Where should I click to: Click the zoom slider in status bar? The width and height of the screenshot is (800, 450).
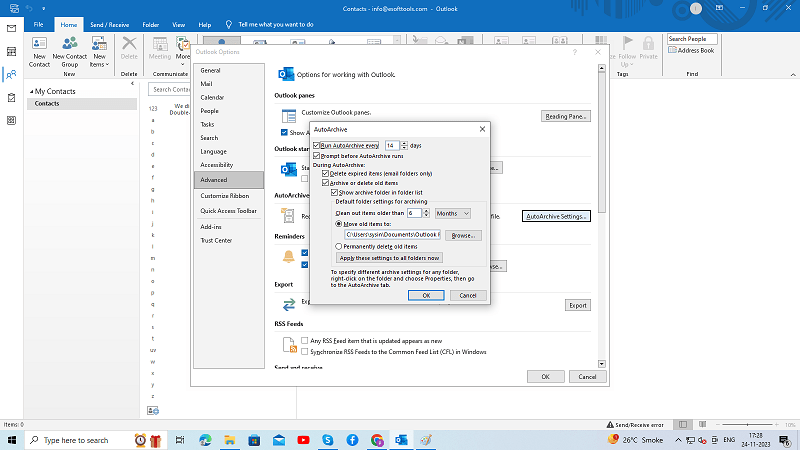pyautogui.click(x=747, y=424)
